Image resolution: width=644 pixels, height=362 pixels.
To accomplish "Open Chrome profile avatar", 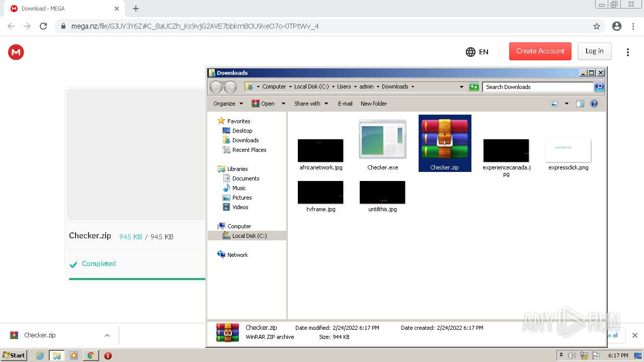I will tap(617, 26).
